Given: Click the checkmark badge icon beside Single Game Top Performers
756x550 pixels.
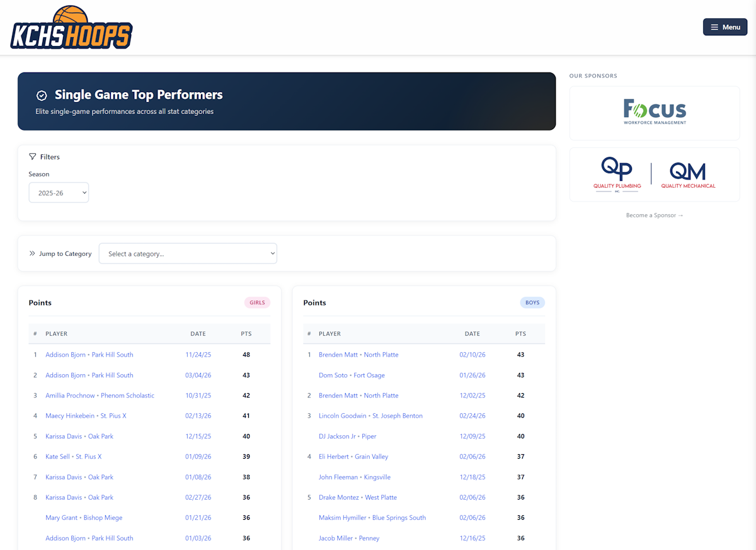Looking at the screenshot, I should pos(42,95).
